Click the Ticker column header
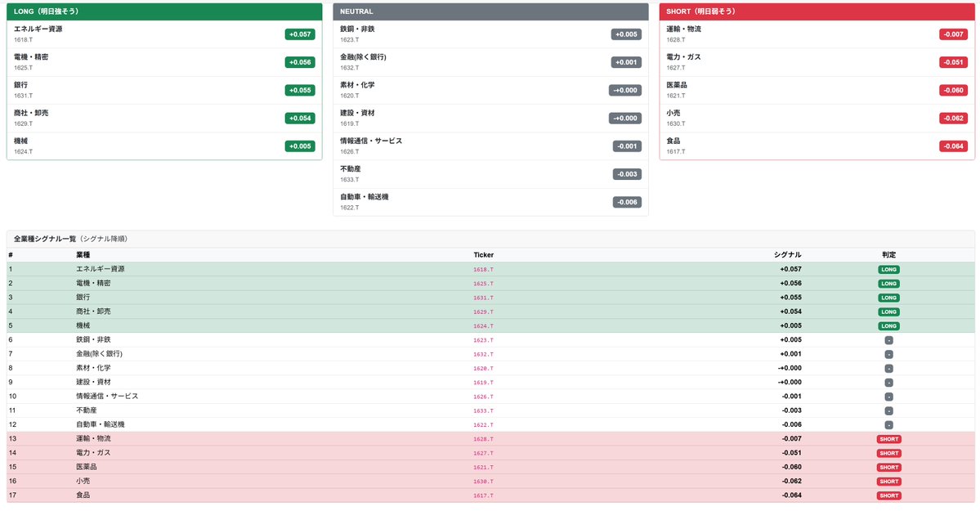The width and height of the screenshot is (980, 511). 483,255
